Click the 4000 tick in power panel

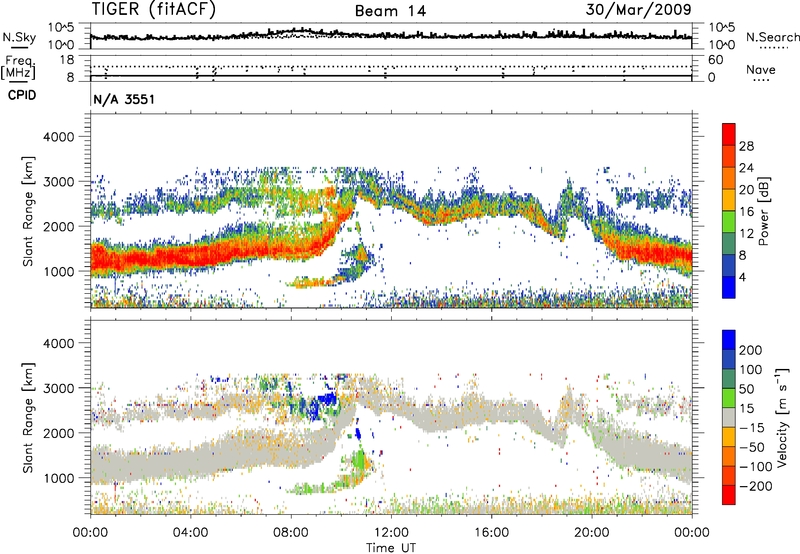[58, 137]
